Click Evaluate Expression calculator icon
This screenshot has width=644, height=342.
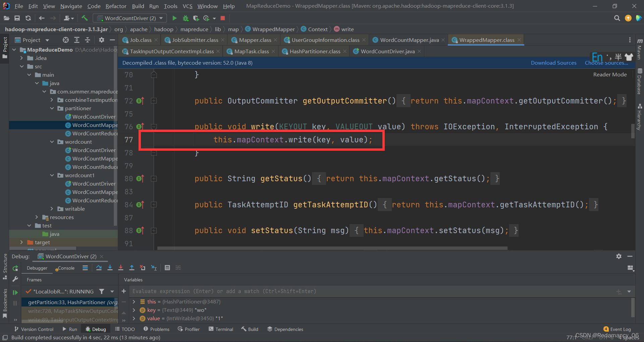[167, 268]
